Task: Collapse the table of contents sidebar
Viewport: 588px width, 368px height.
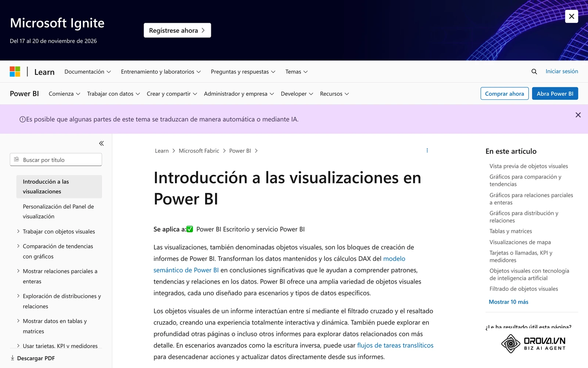Action: [101, 143]
